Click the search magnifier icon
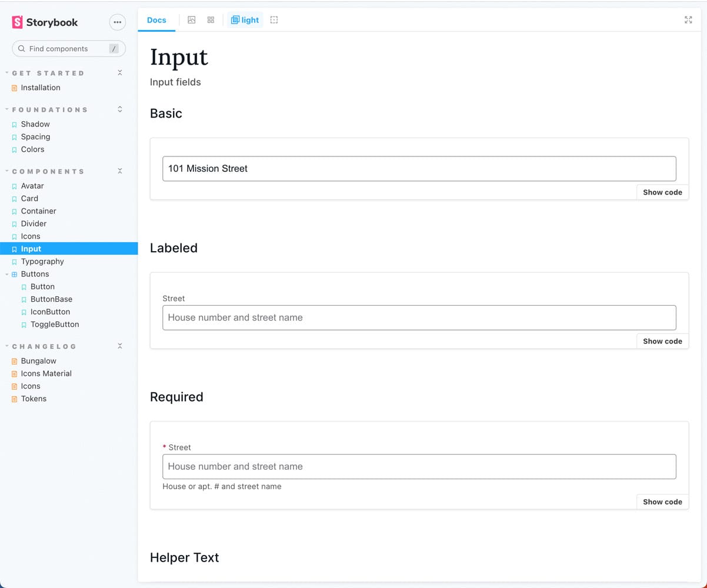Viewport: 707px width, 588px height. (22, 49)
